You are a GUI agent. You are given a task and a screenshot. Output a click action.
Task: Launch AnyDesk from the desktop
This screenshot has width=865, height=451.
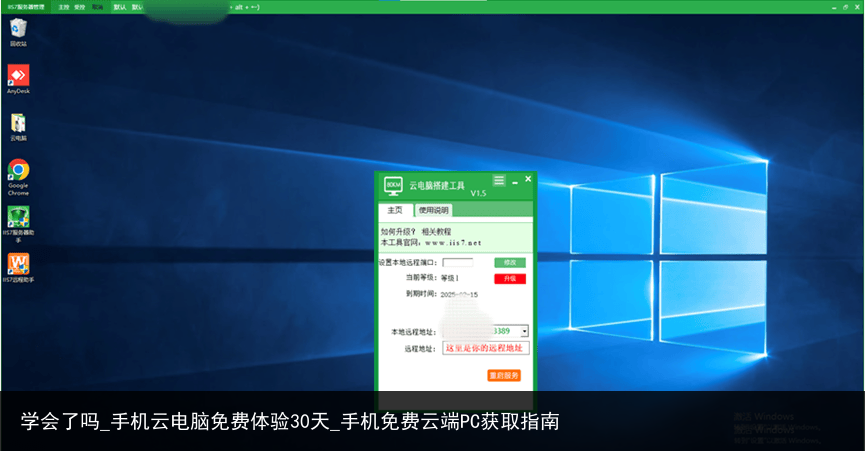click(x=18, y=75)
